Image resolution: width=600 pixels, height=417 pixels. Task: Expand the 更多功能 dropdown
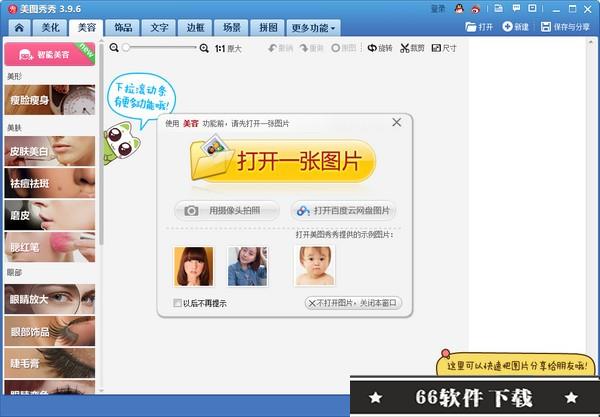[x=313, y=28]
